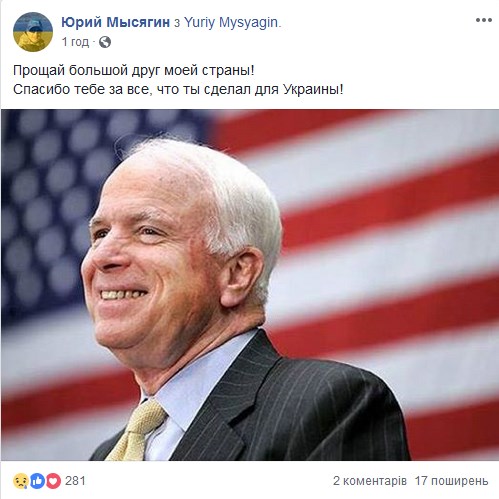
Task: Open the Юрий Мысягин profile link
Action: click(116, 22)
